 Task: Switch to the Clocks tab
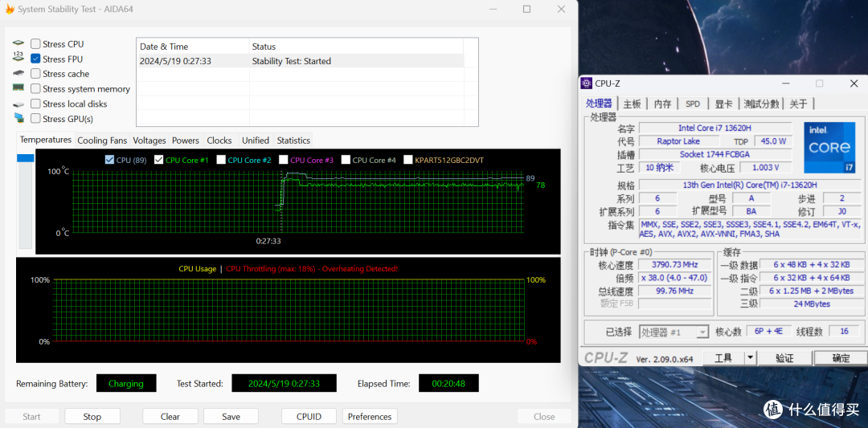coord(219,141)
